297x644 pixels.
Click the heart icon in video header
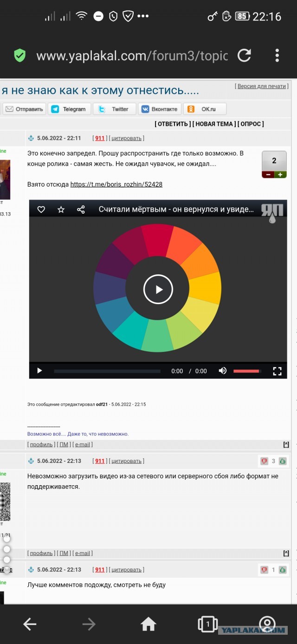[x=41, y=209]
